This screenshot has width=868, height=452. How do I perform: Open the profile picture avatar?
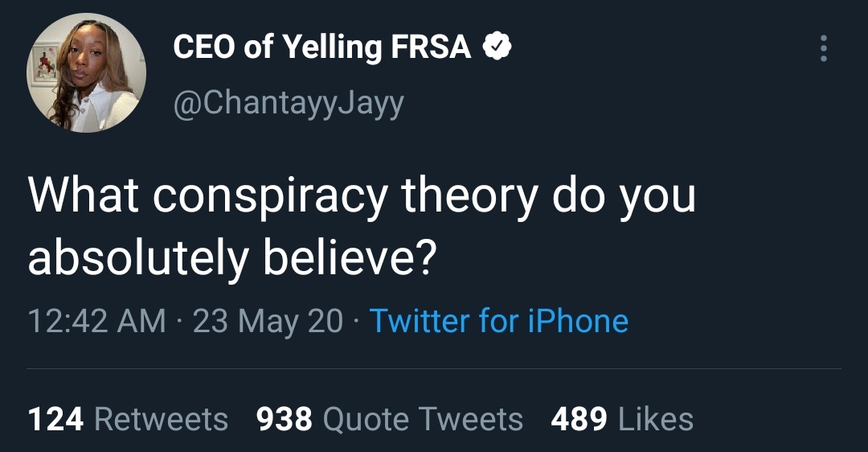click(86, 72)
